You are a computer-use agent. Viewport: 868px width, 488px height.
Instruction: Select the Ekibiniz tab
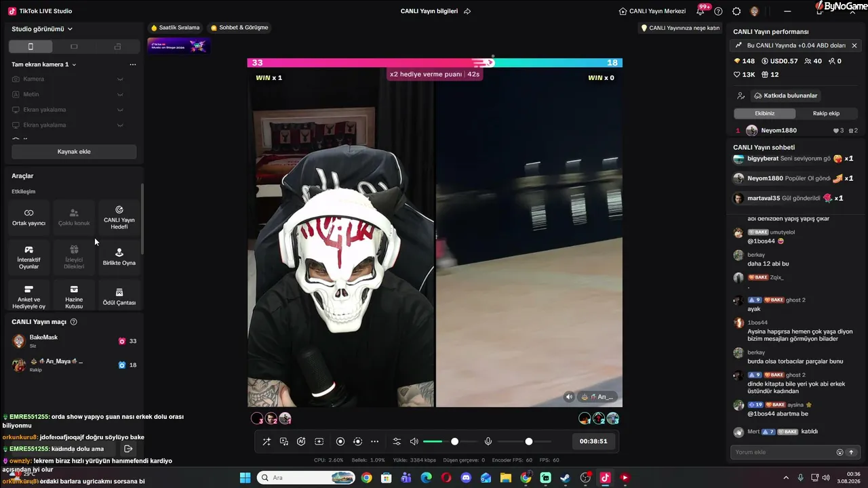[764, 113]
